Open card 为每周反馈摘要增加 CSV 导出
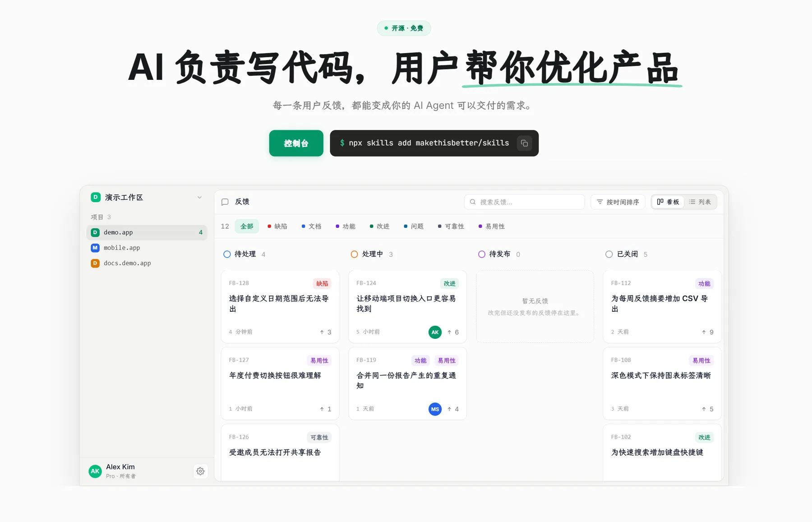The width and height of the screenshot is (812, 522). pos(662,307)
